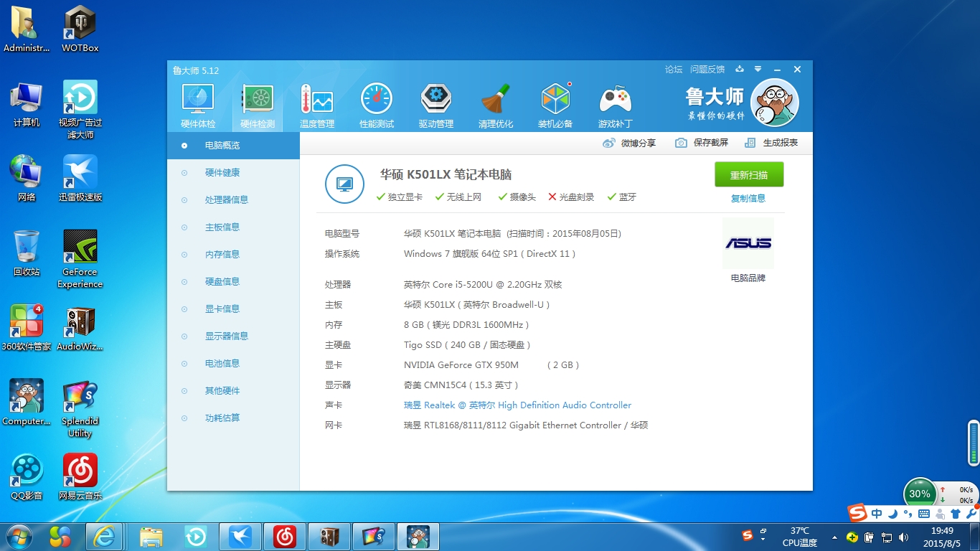Open Windows Explorer folder in taskbar
This screenshot has width=980, height=551.
151,537
